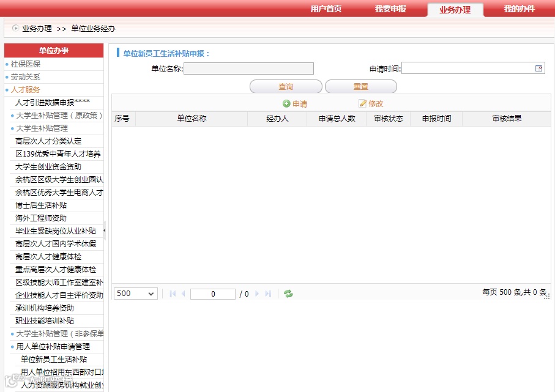Jump to the last page arrow

[x=268, y=294]
